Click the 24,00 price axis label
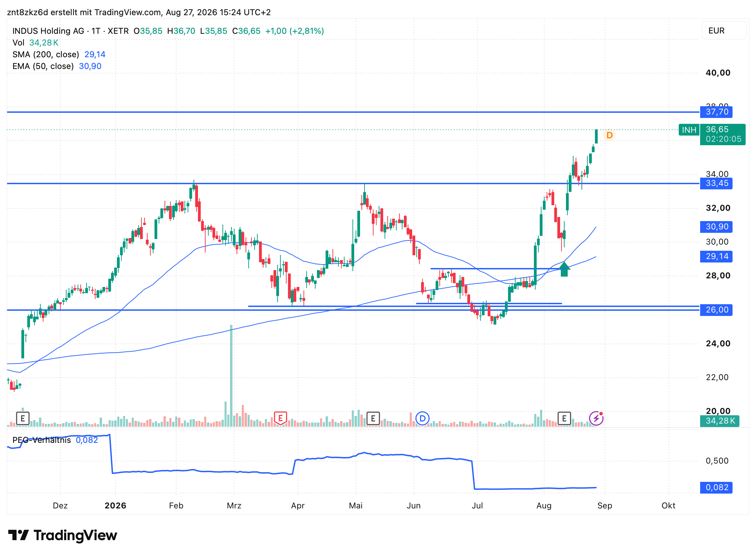This screenshot has width=756, height=556. click(718, 344)
